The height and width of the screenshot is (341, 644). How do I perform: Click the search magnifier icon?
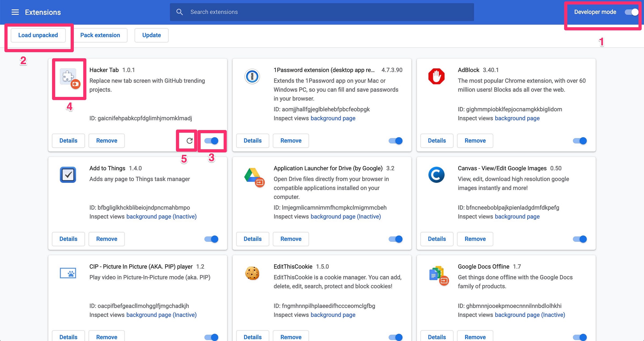coord(180,12)
